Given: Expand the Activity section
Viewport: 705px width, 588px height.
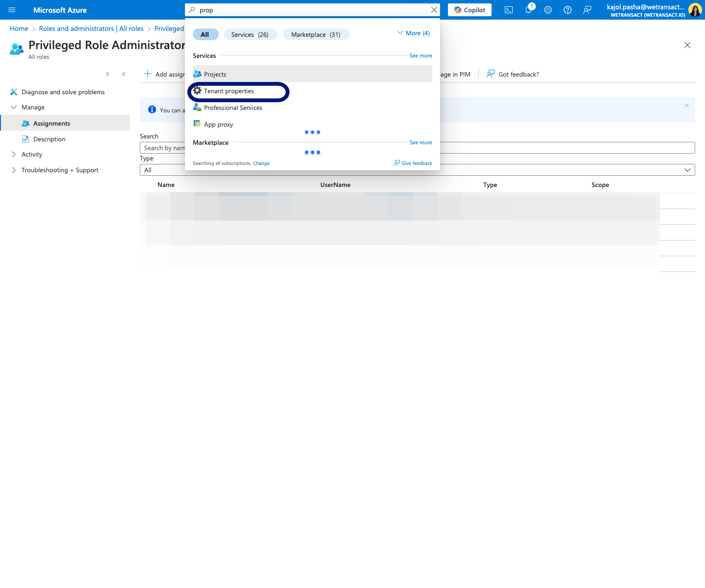Looking at the screenshot, I should pyautogui.click(x=14, y=154).
